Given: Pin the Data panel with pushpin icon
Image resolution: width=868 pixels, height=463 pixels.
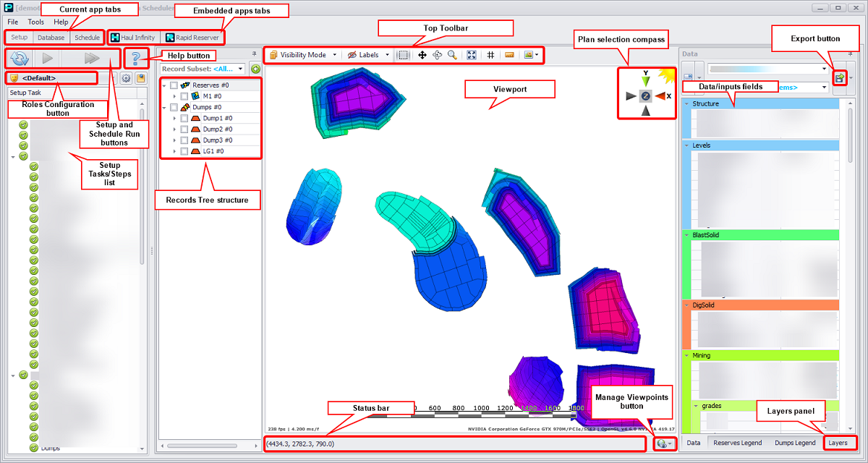Looking at the screenshot, I should click(x=851, y=54).
